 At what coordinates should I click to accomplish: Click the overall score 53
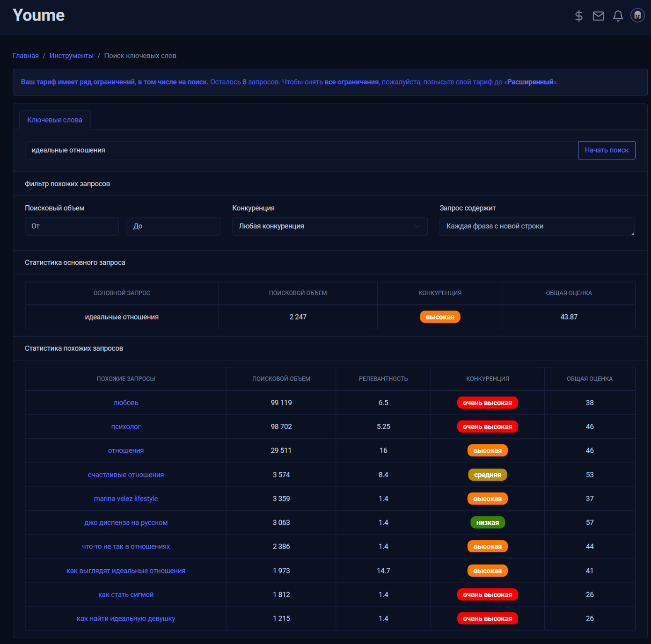click(590, 475)
